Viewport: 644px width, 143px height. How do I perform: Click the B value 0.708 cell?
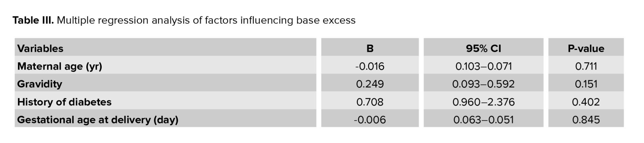(x=370, y=102)
